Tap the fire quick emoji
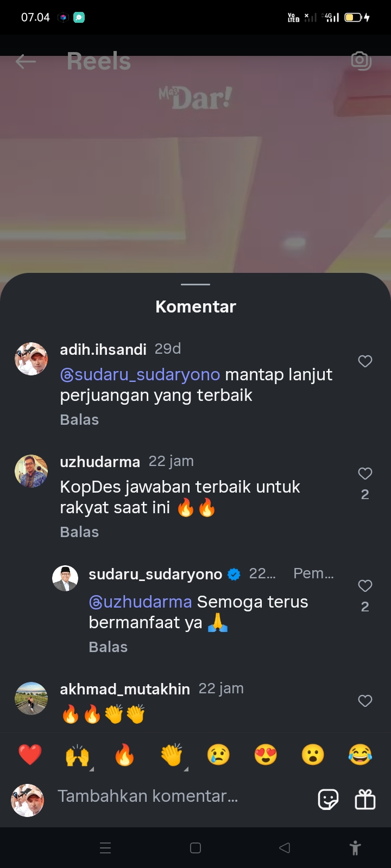391x868 pixels. tap(124, 755)
